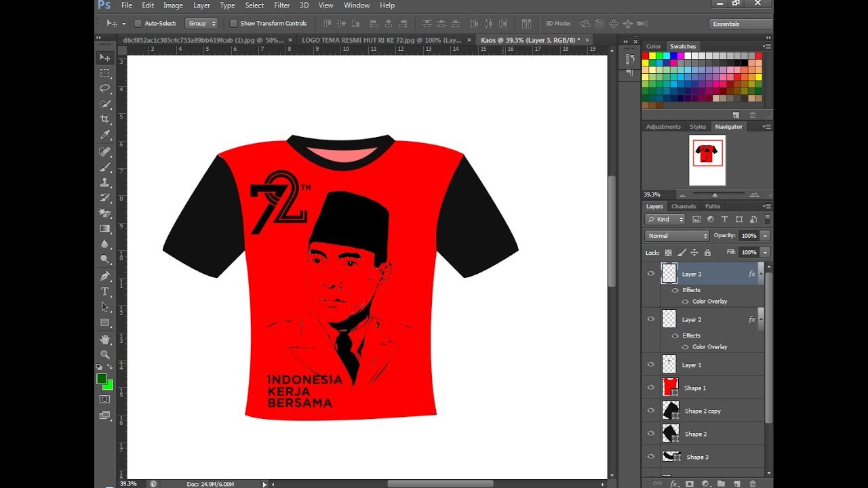Toggle visibility of Shape 3 layer
Image resolution: width=868 pixels, height=488 pixels.
coord(651,457)
